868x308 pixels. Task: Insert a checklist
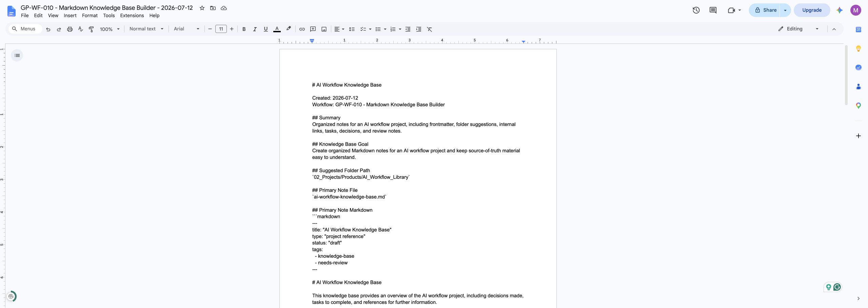[363, 29]
